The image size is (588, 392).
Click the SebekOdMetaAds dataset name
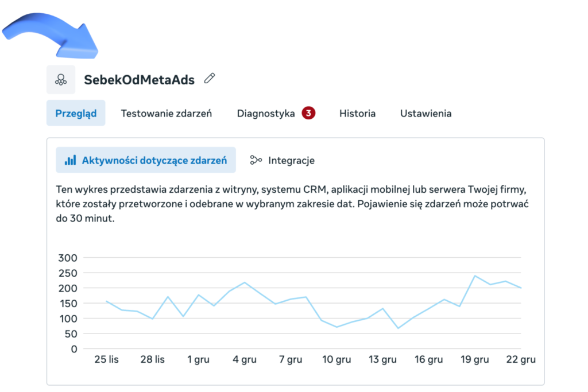[x=139, y=79]
